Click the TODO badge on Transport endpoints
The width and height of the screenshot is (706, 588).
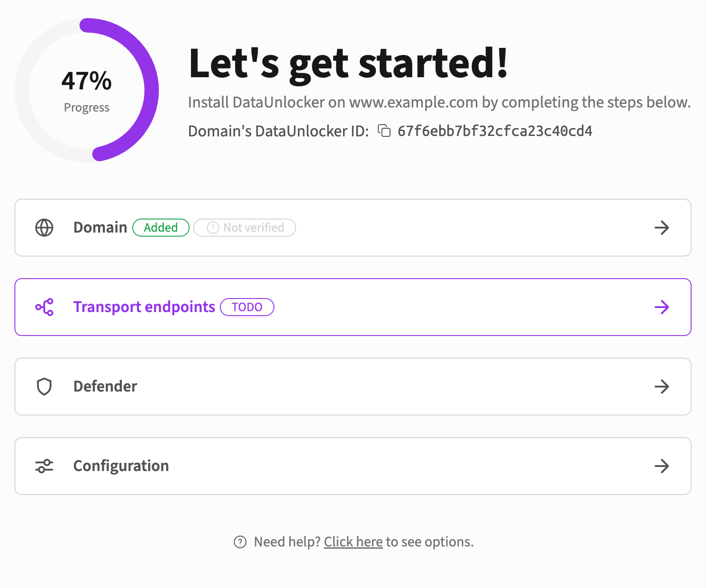coord(247,307)
